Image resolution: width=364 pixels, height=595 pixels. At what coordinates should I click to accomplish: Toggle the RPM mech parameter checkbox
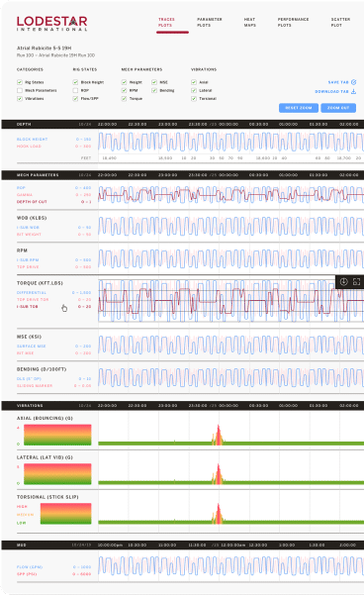pyautogui.click(x=124, y=90)
